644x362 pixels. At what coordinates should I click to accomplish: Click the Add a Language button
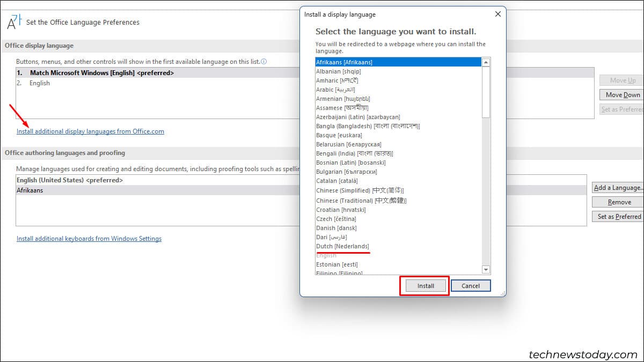click(x=618, y=188)
